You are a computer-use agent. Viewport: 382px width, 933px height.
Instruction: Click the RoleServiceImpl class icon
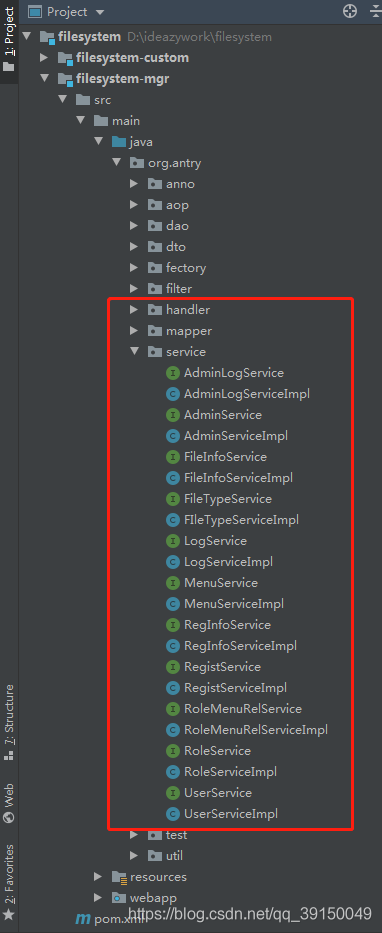click(173, 772)
